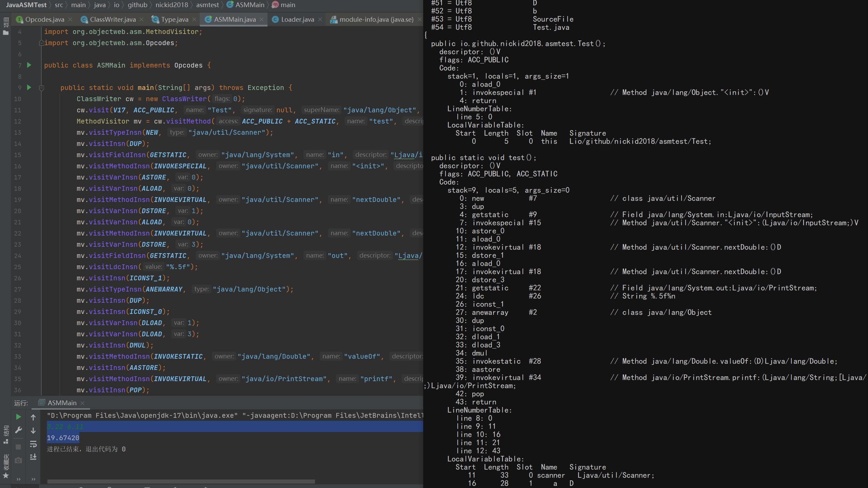Toggle soft-wrap in the console output
This screenshot has height=488, width=868.
pyautogui.click(x=33, y=444)
